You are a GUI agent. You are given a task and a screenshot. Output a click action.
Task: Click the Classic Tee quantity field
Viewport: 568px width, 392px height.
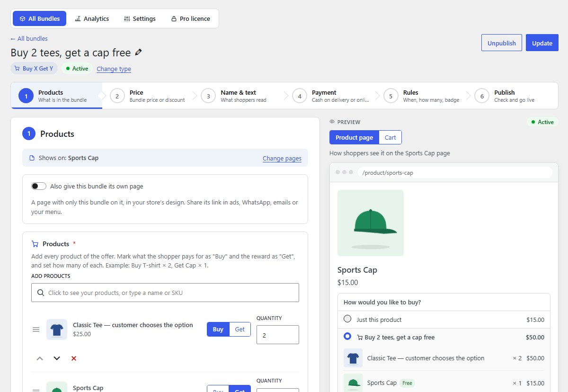click(x=278, y=335)
